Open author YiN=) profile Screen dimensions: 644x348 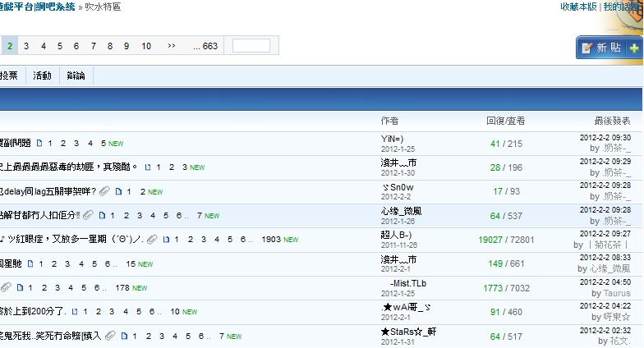pyautogui.click(x=393, y=140)
